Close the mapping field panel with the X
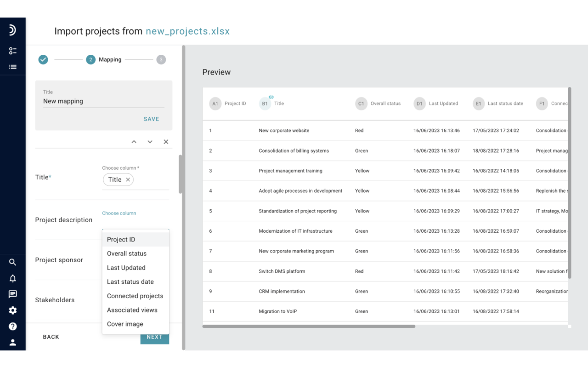The image size is (588, 368). [x=166, y=142]
